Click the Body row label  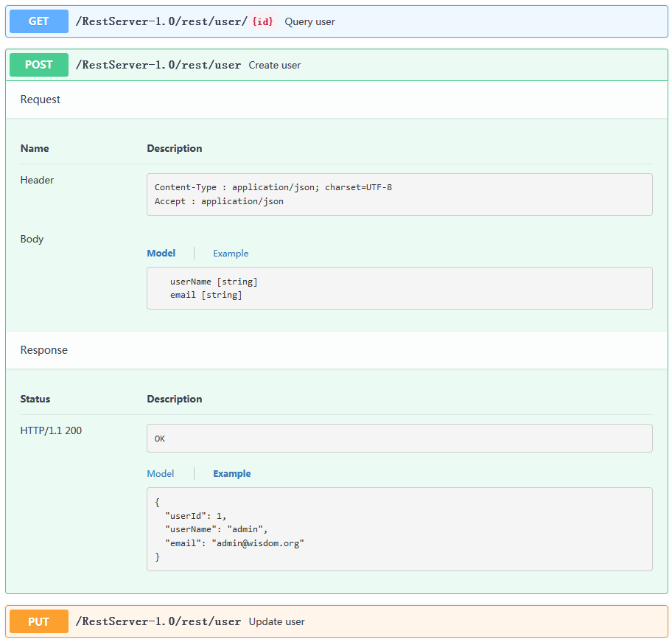pos(32,239)
